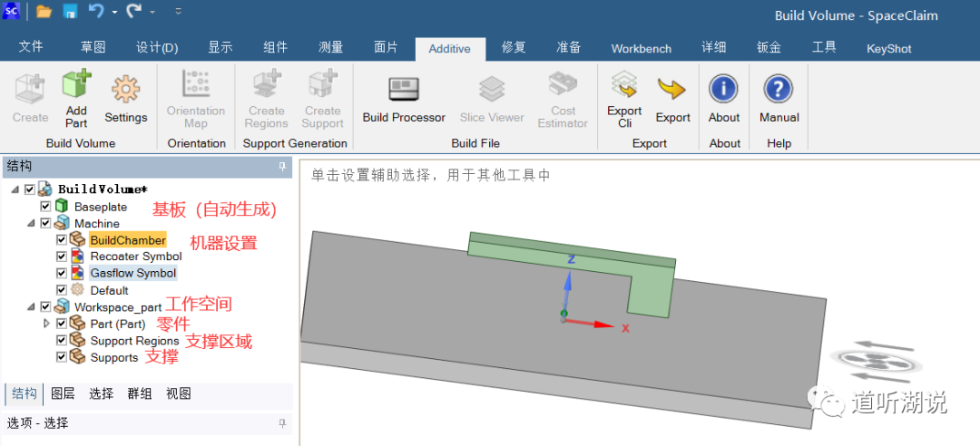The height and width of the screenshot is (446, 980).
Task: Click the undo arrow icon
Action: [x=95, y=11]
